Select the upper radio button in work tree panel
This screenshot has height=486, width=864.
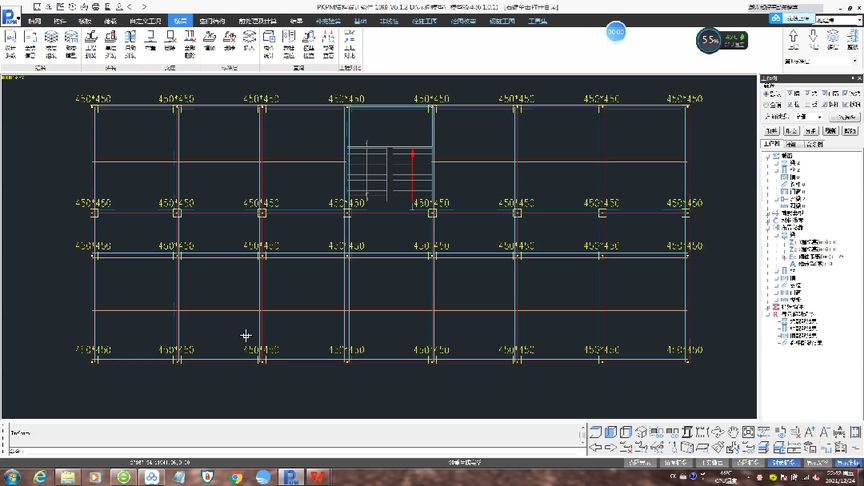766,94
